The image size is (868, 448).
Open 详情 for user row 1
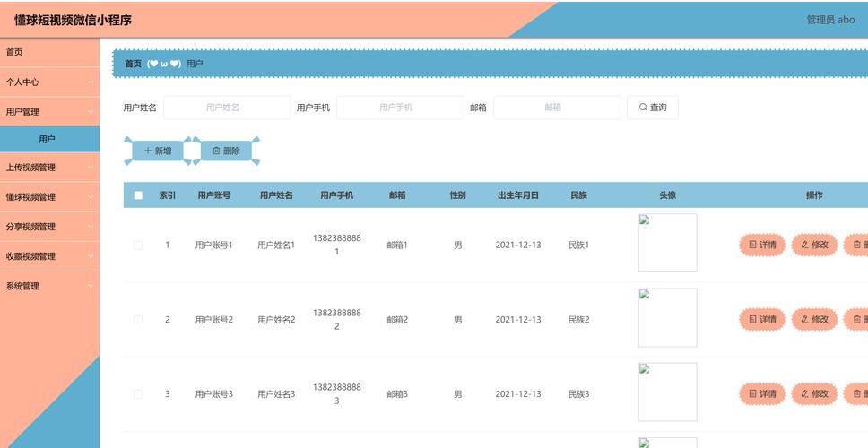click(762, 245)
